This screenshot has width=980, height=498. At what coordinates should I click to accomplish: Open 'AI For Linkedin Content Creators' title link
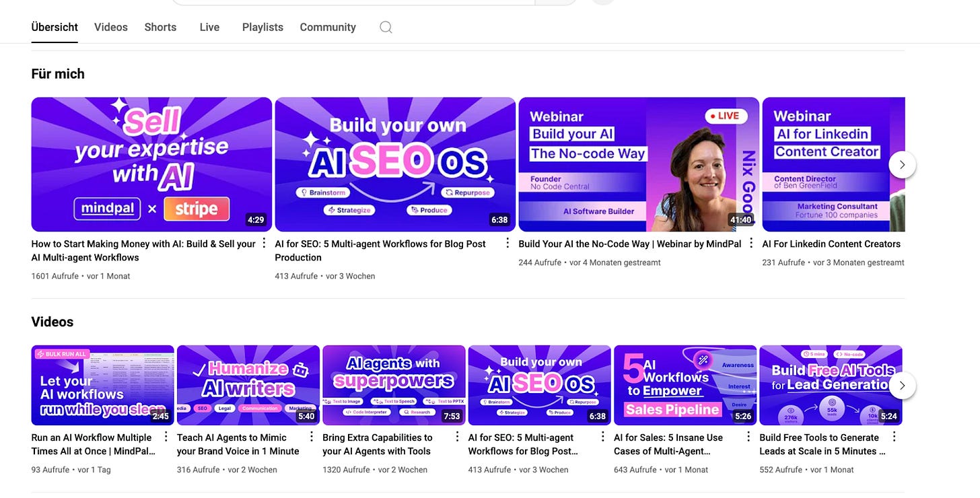[831, 244]
